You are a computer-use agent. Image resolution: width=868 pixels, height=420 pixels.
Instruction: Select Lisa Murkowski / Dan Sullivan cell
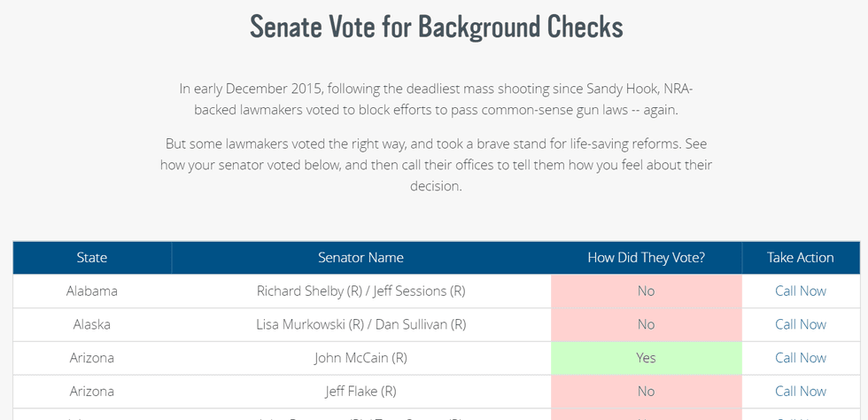(x=360, y=324)
